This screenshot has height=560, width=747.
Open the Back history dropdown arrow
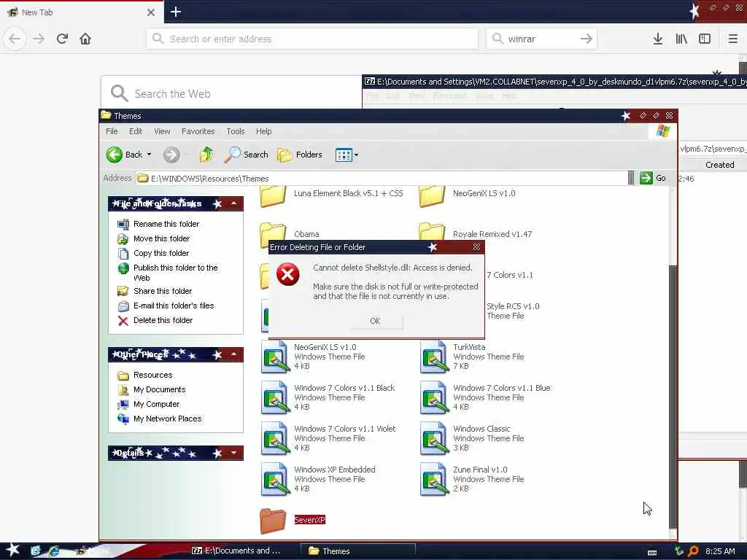149,155
